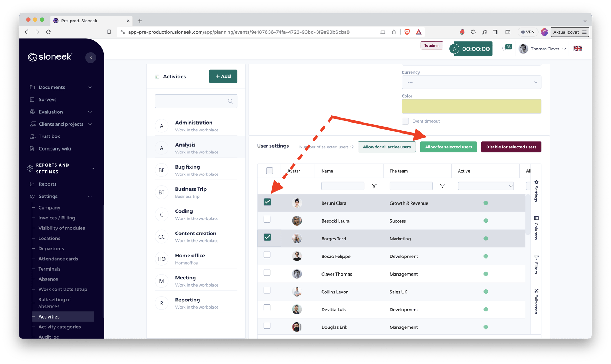
Task: Start the time tracker with the play icon
Action: click(x=454, y=49)
